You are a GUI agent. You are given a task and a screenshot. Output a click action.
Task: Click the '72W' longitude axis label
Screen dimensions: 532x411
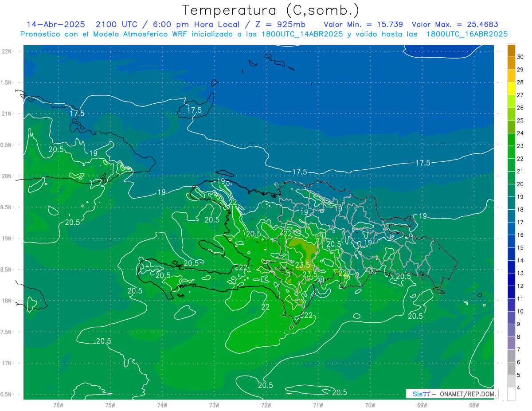click(x=266, y=405)
